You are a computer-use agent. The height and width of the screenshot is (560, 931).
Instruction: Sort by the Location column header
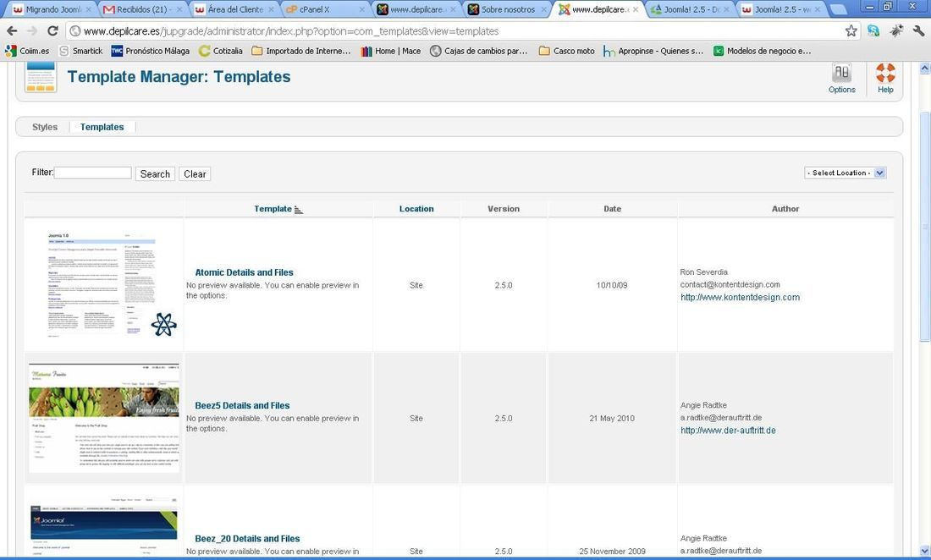(x=416, y=209)
